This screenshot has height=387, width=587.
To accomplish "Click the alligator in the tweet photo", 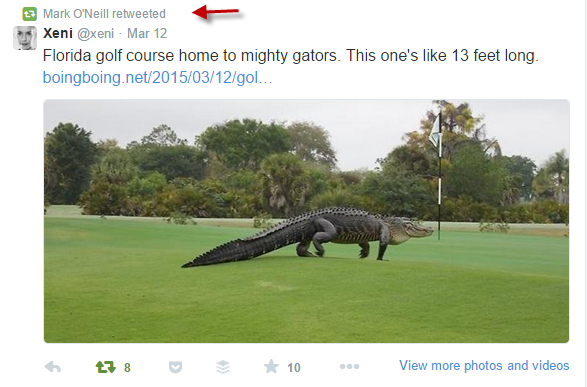I will (308, 237).
